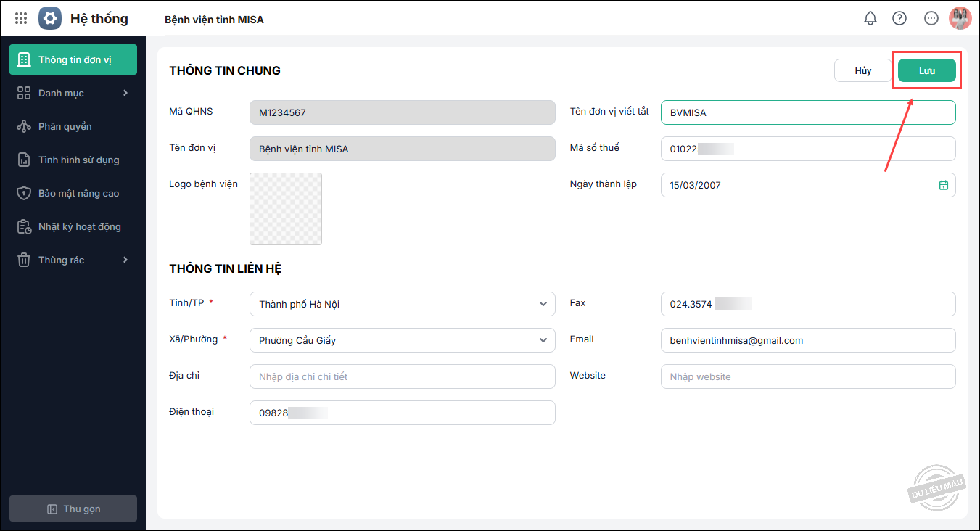This screenshot has width=980, height=531.
Task: Click the more options ellipsis icon
Action: pyautogui.click(x=931, y=18)
